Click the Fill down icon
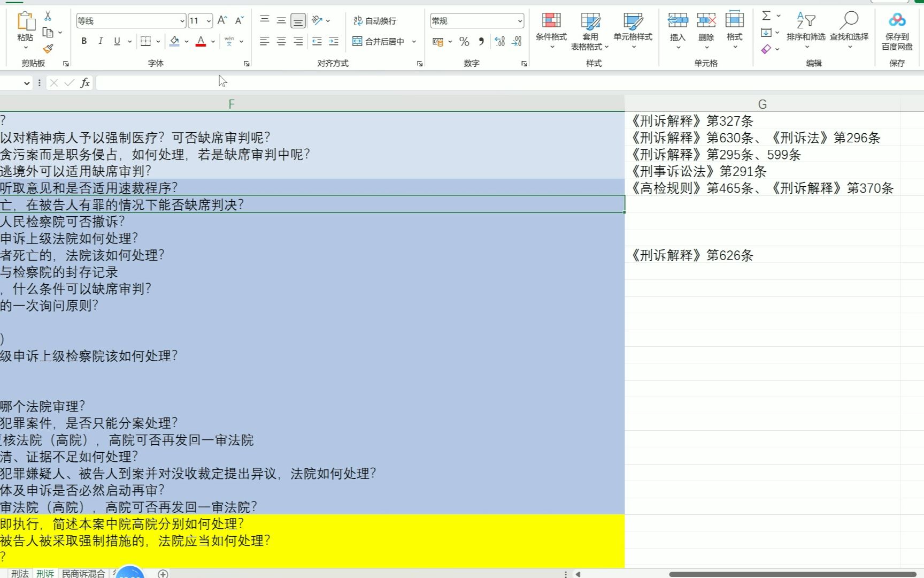The width and height of the screenshot is (924, 578). 766,33
